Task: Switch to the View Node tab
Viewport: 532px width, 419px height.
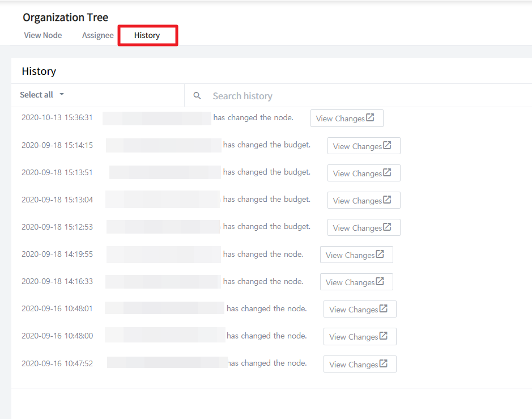Action: tap(43, 35)
